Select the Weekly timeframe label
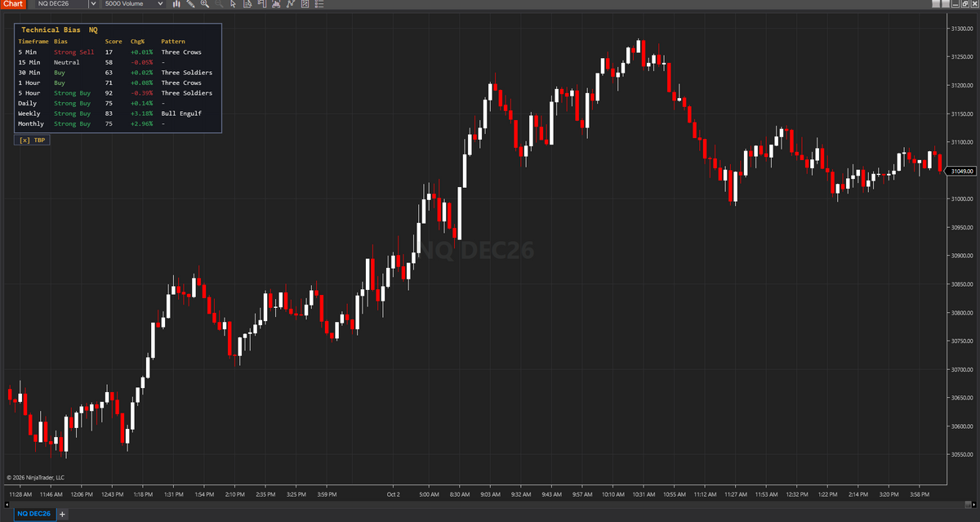This screenshot has width=980, height=522. coord(29,114)
